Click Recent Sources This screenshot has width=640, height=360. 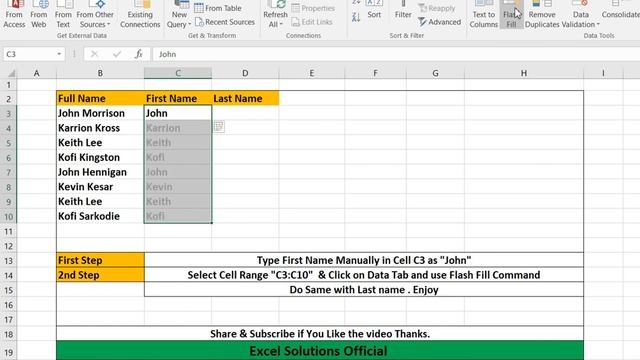[x=225, y=22]
